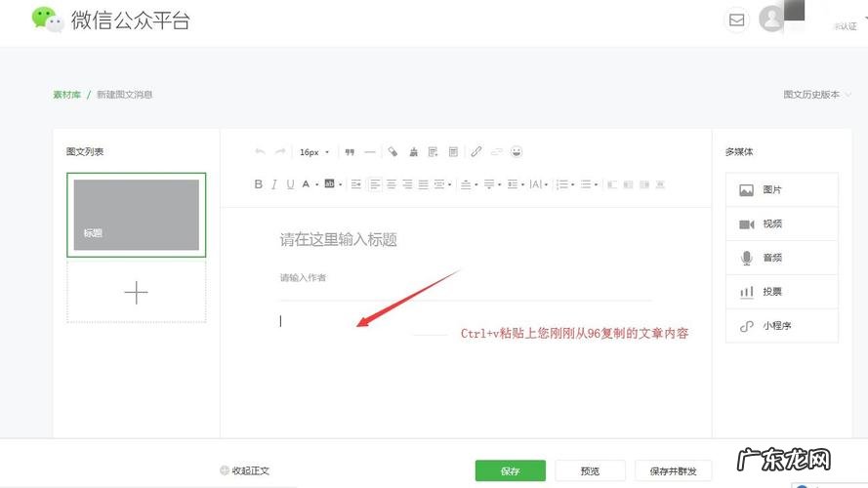Expand spacing-after dropdown arrow

click(x=499, y=184)
